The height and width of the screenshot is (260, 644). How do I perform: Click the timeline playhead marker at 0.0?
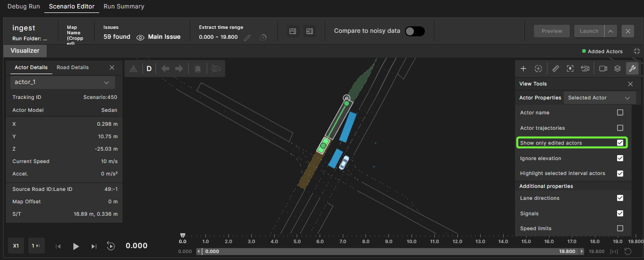click(183, 235)
